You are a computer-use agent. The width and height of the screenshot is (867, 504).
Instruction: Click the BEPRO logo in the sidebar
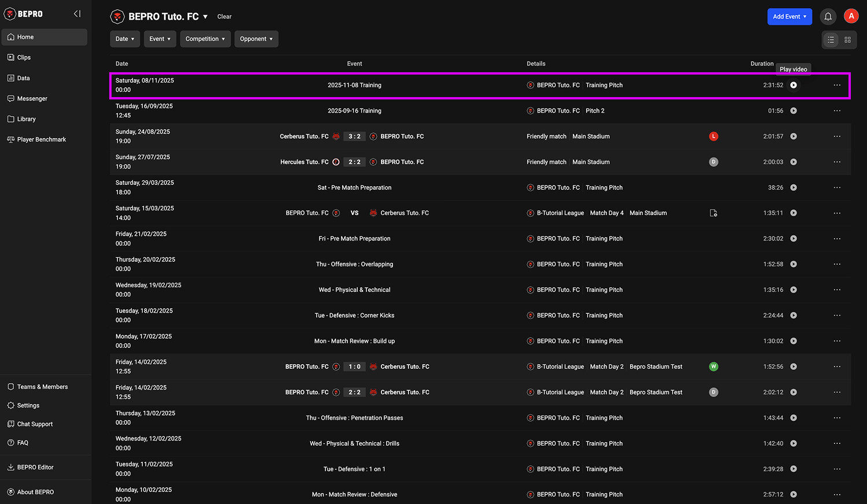[24, 14]
